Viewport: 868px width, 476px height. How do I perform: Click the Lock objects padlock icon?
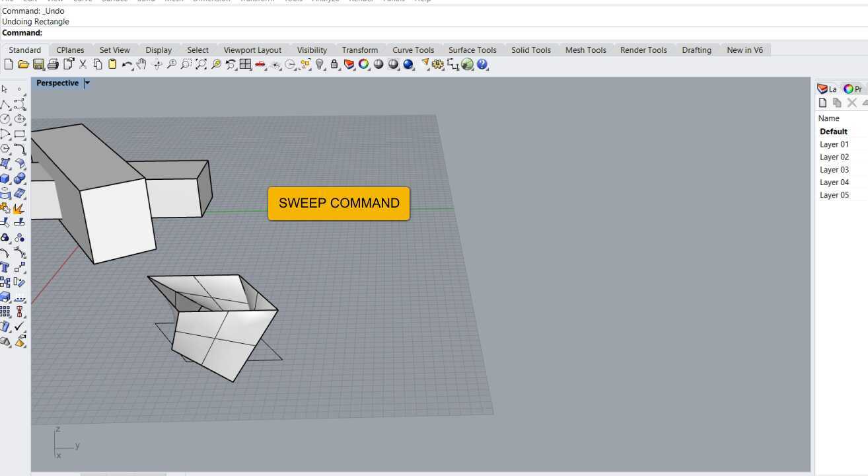point(334,64)
